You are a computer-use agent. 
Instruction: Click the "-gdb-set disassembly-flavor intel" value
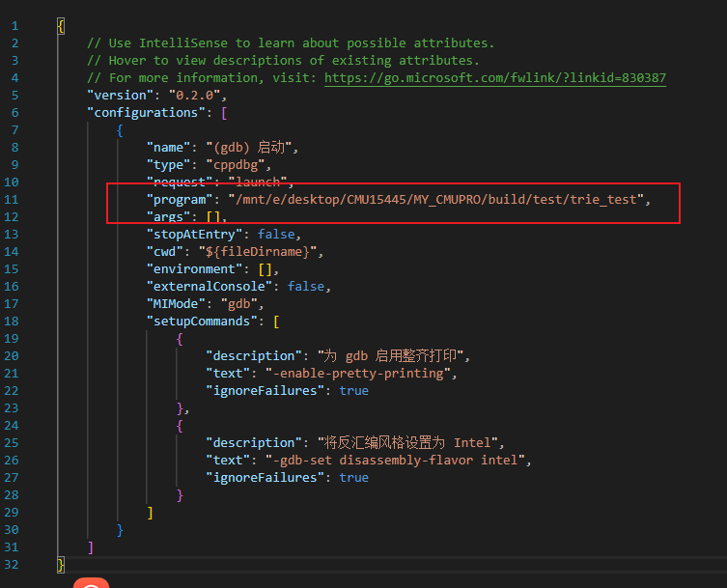point(396,461)
